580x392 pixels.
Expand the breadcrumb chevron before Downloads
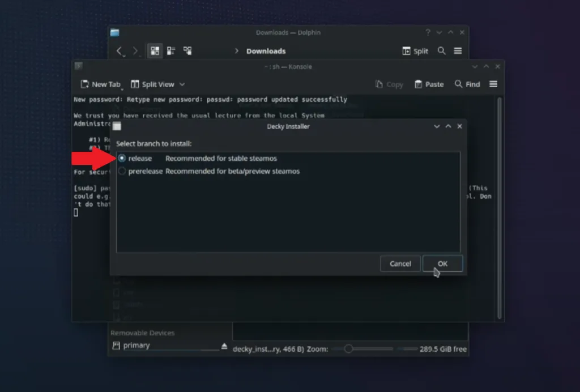coord(237,51)
